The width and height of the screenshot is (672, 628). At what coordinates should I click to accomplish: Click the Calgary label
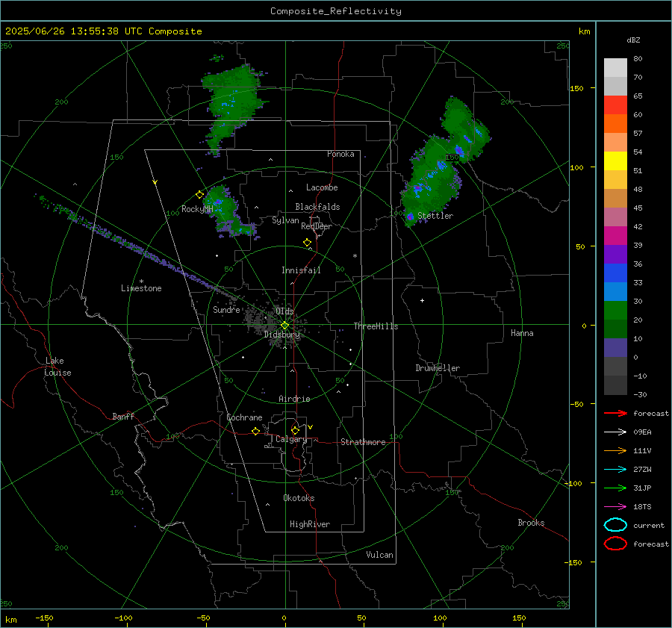291,439
